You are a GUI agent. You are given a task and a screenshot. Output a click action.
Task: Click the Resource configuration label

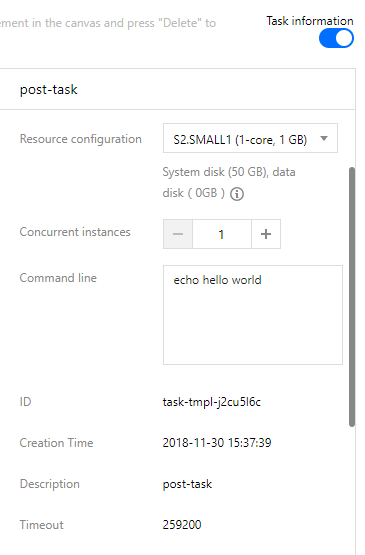[81, 139]
